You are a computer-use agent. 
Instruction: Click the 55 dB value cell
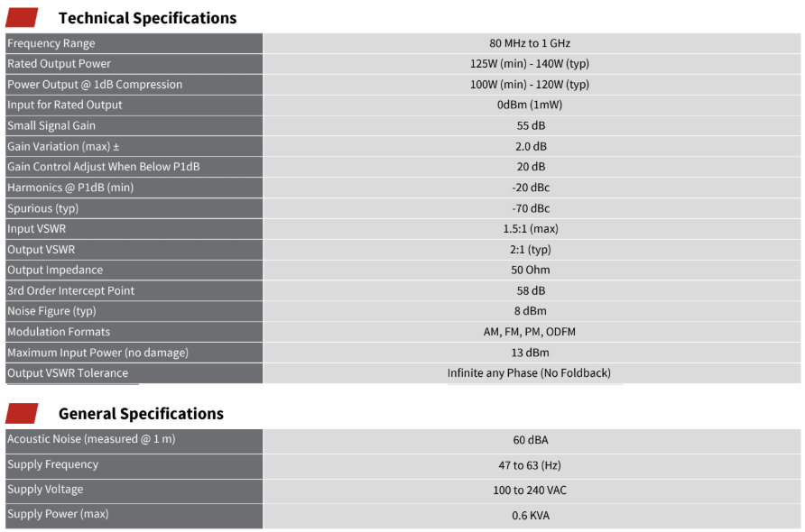[530, 125]
